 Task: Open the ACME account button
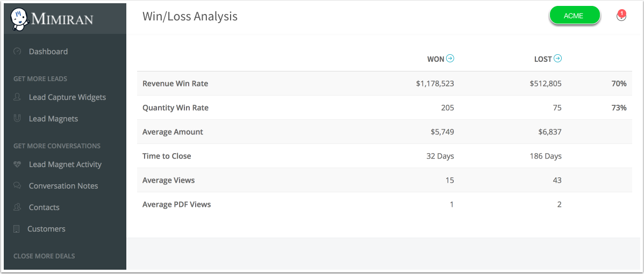[x=574, y=16]
